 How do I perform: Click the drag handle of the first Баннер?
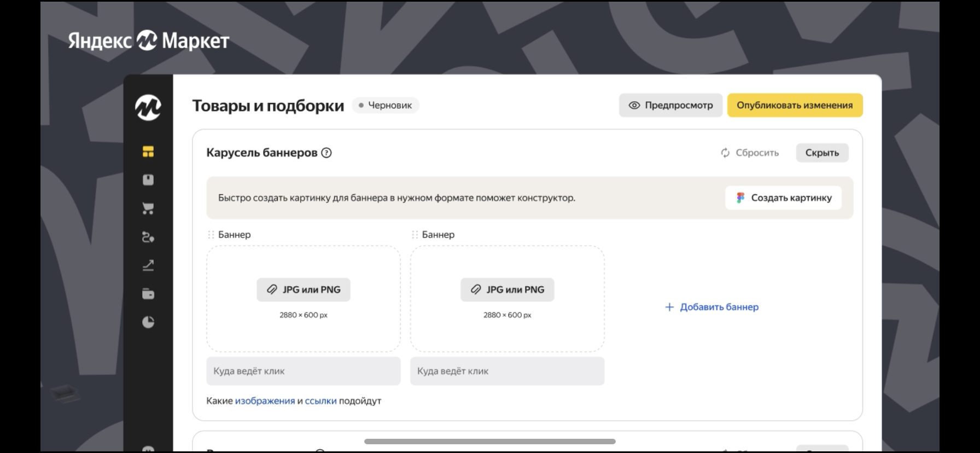click(x=211, y=235)
